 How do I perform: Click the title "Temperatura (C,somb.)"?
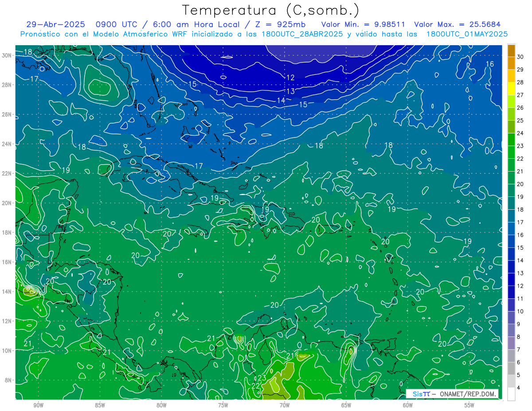pyautogui.click(x=271, y=10)
